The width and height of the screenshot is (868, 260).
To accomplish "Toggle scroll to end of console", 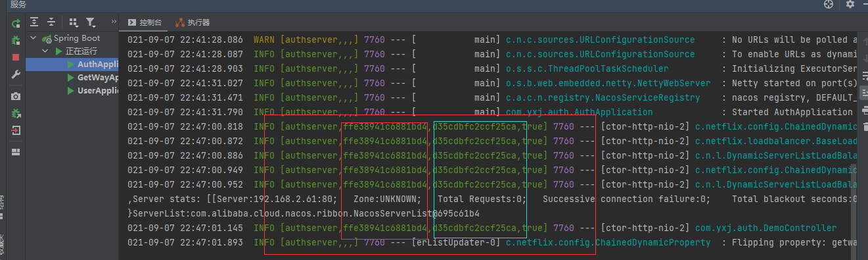I will 864,92.
